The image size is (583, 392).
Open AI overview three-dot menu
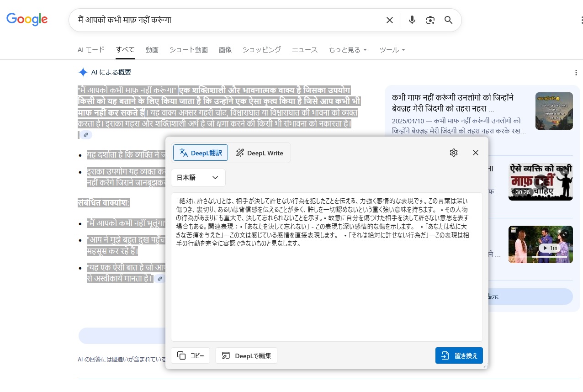click(576, 73)
